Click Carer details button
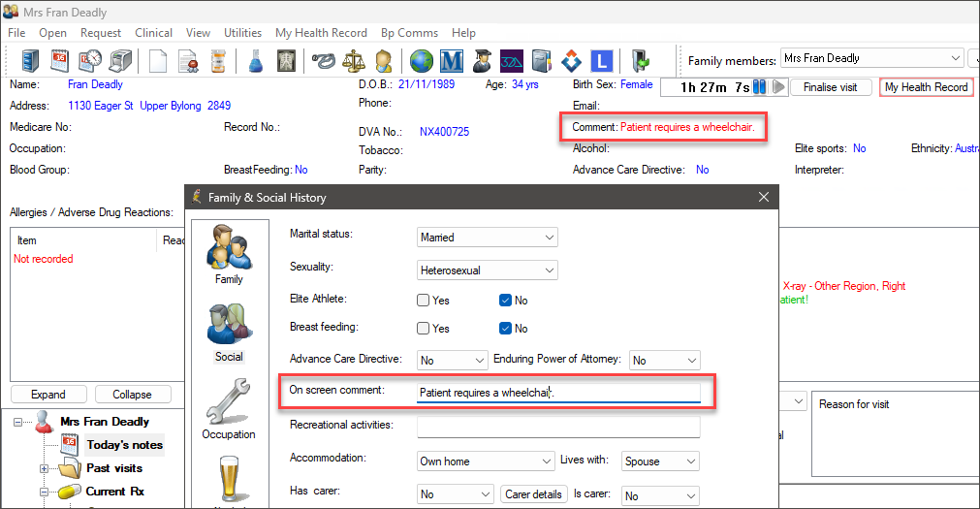 pos(533,494)
